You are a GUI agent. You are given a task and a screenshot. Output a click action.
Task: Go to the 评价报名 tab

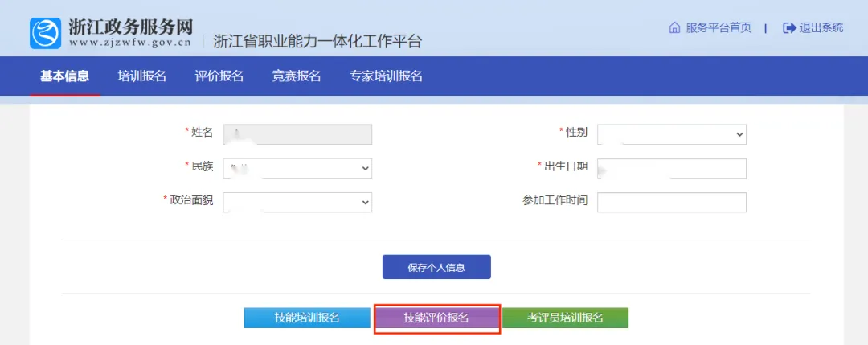point(219,76)
